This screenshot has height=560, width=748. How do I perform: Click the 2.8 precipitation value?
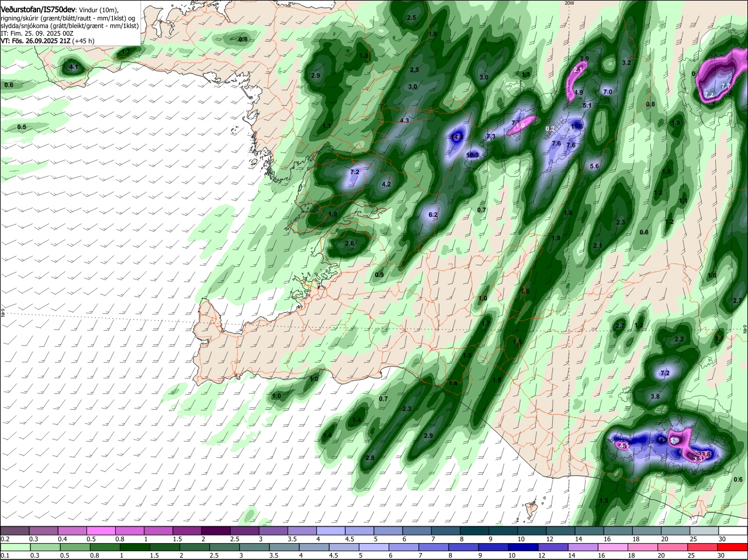pyautogui.click(x=369, y=458)
